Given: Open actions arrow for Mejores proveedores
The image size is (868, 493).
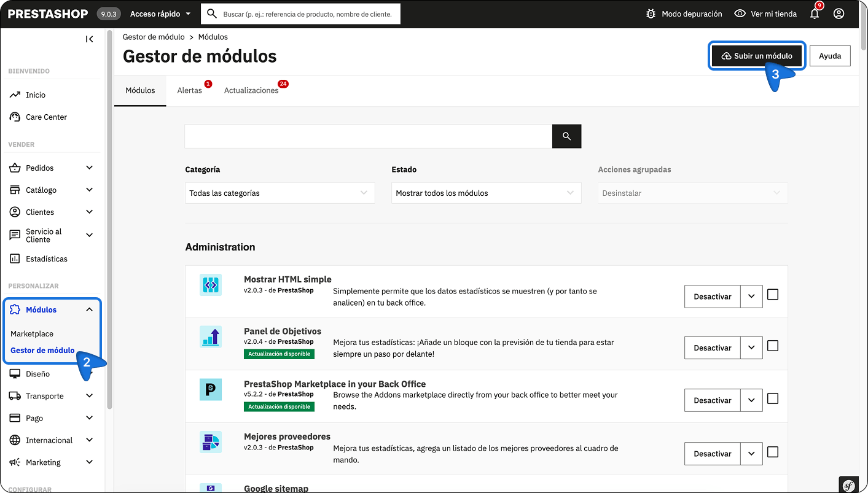Looking at the screenshot, I should click(x=751, y=454).
